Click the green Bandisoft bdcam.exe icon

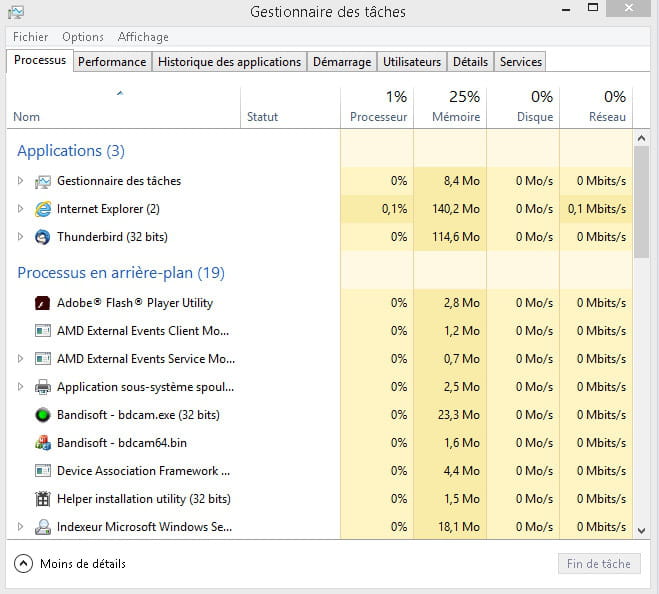pos(42,415)
